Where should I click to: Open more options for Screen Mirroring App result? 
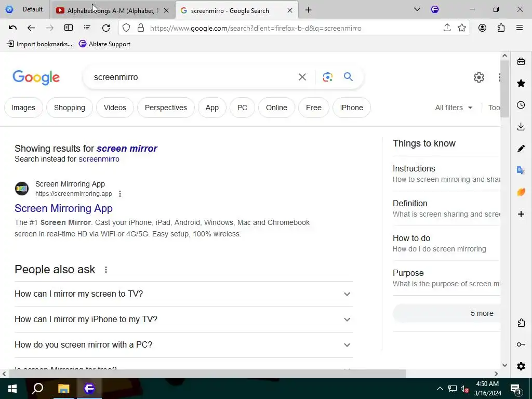pyautogui.click(x=120, y=194)
